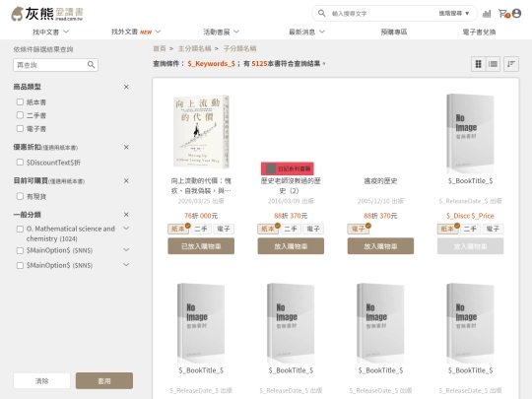Image resolution: width=532 pixels, height=399 pixels.
Task: Click the grey bear site logo
Action: click(x=47, y=14)
